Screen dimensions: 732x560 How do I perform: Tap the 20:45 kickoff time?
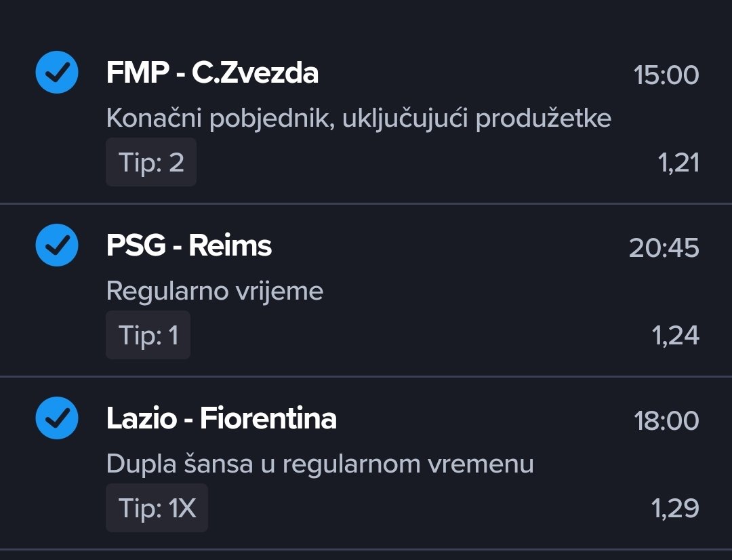(664, 247)
